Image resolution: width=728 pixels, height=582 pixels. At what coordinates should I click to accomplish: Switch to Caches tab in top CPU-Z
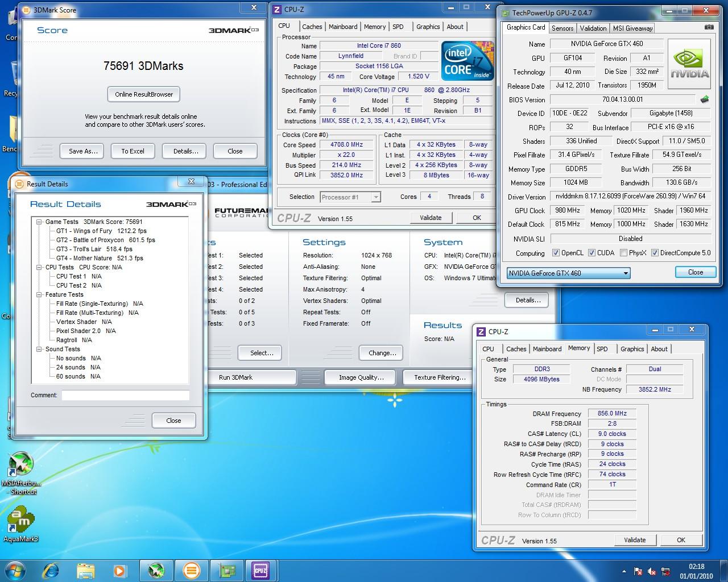pos(312,27)
